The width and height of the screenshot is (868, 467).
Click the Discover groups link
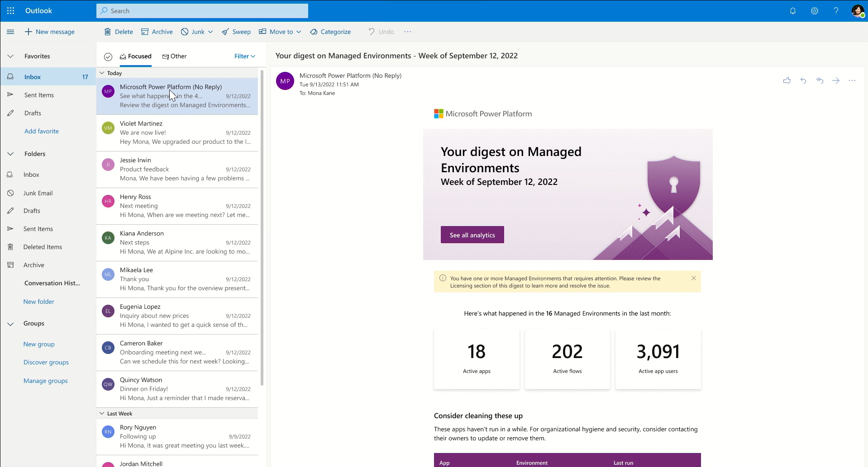tap(46, 362)
